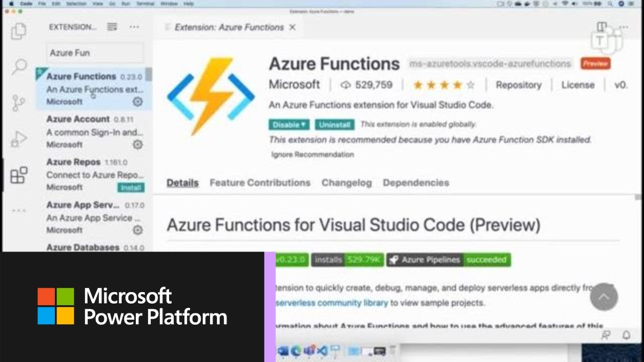Image resolution: width=644 pixels, height=362 pixels.
Task: Click the extension list scrollbar
Action: (149, 74)
